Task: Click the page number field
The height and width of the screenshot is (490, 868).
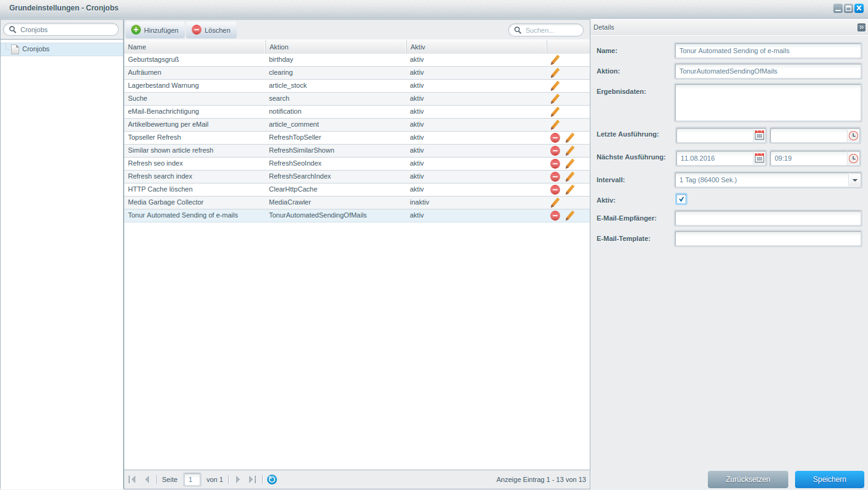Action: (192, 479)
